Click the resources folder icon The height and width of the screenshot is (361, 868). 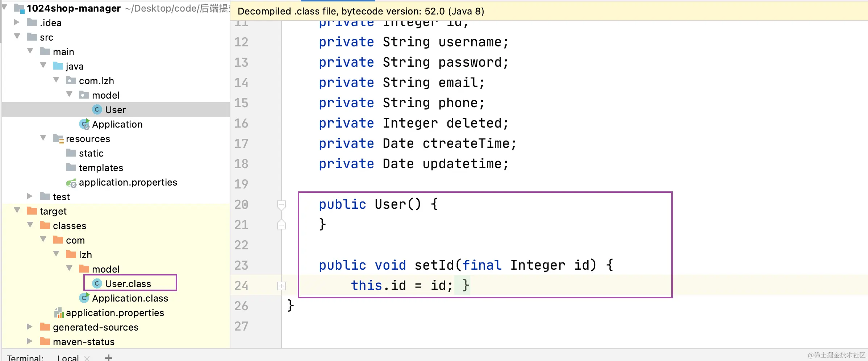58,139
